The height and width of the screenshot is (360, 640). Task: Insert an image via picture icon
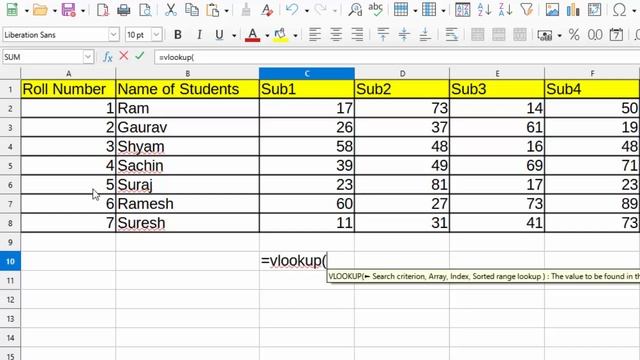[552, 9]
